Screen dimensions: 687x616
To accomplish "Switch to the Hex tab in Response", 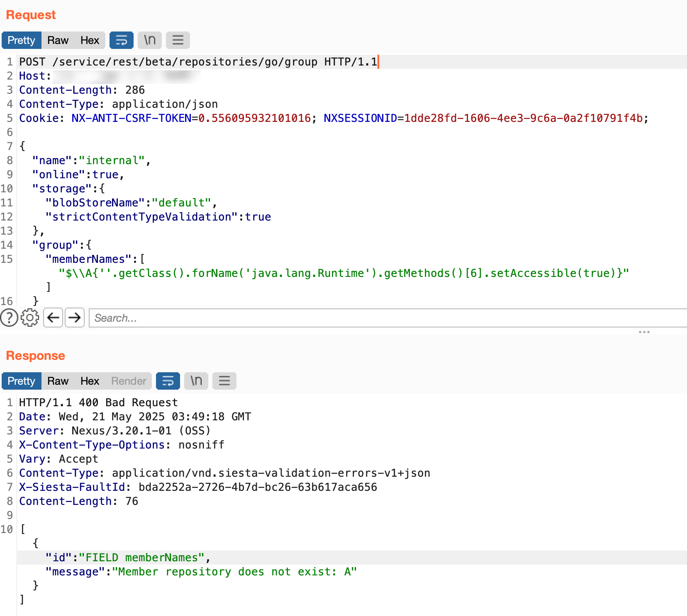I will (90, 381).
